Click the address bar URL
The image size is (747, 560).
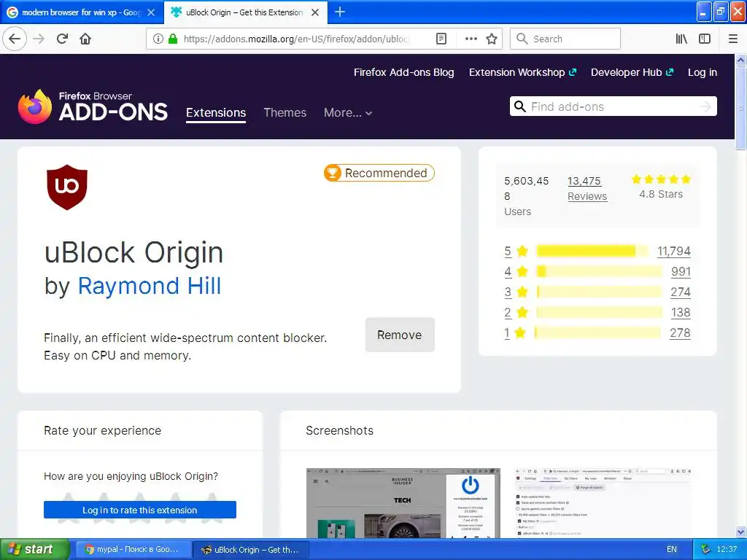[x=295, y=39]
